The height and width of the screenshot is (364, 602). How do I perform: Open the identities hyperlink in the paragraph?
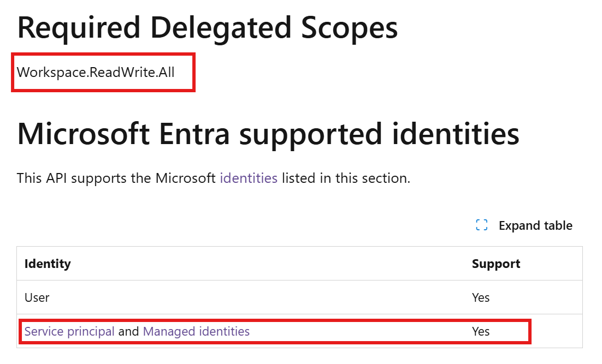(249, 178)
